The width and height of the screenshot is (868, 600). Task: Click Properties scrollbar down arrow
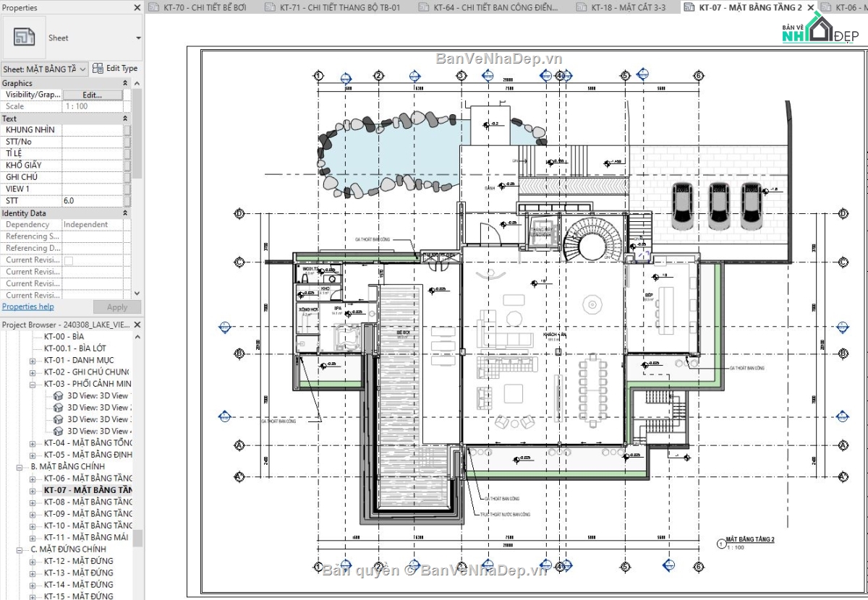[x=137, y=293]
